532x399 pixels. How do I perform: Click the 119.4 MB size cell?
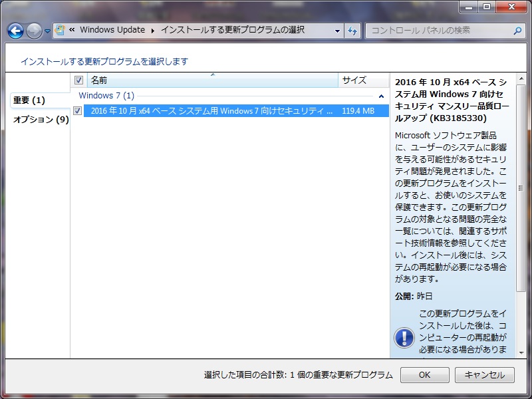pos(358,111)
